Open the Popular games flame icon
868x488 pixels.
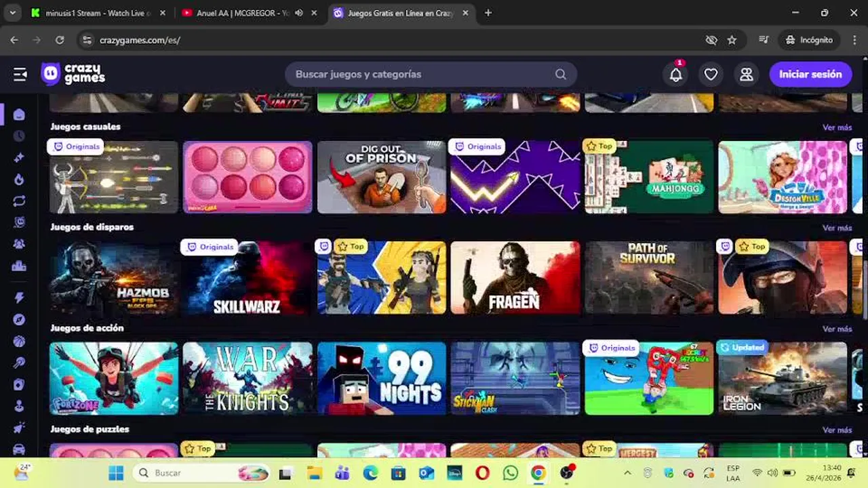19,179
